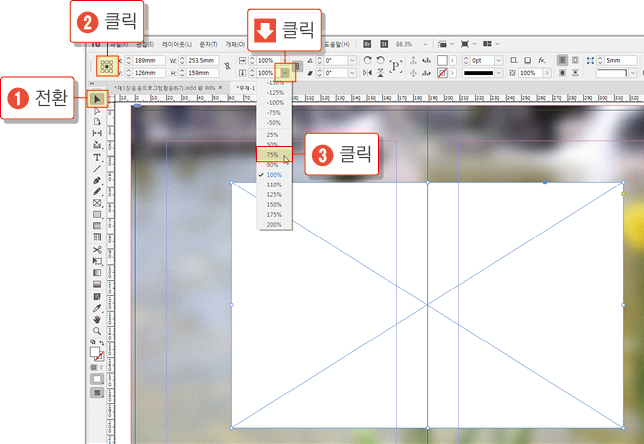Toggle formatting affects text (T) button
Image resolution: width=644 pixels, height=444 pixels.
tap(101, 368)
